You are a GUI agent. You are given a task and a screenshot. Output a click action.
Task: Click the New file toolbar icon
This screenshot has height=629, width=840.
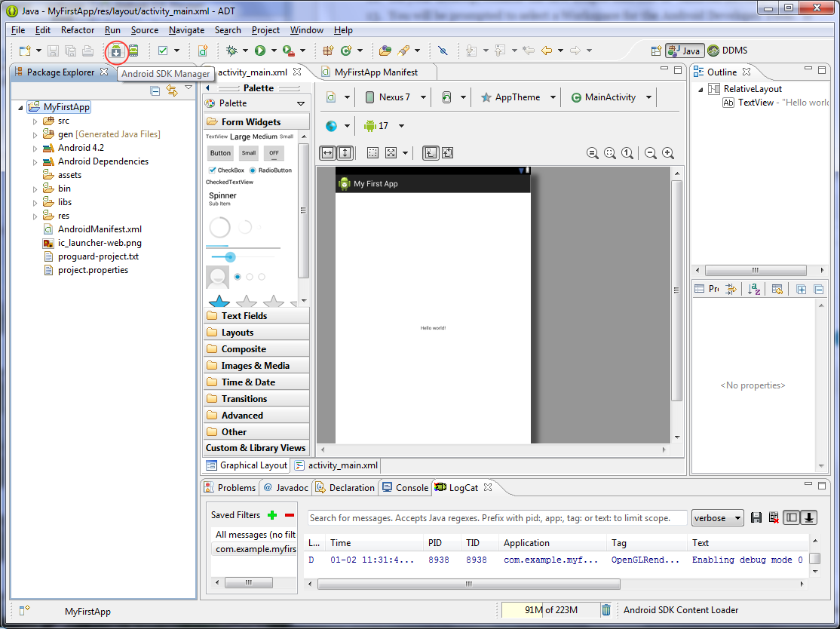pos(25,51)
